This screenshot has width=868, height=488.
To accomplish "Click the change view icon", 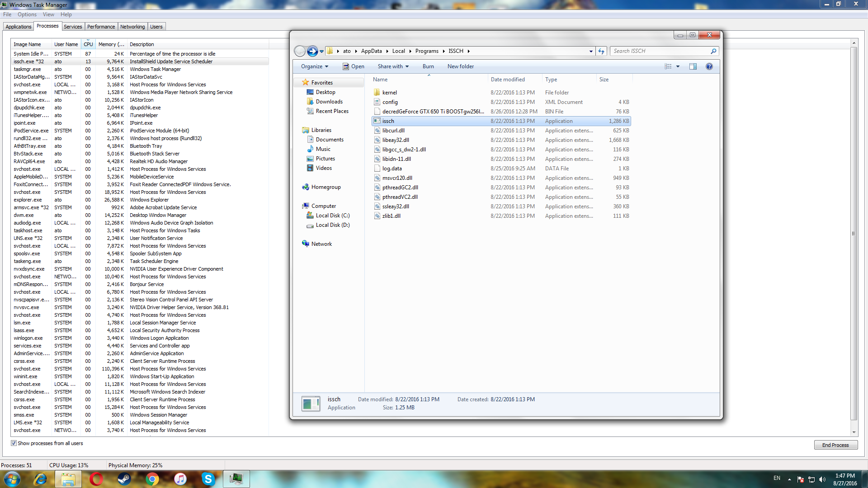I will (x=668, y=66).
